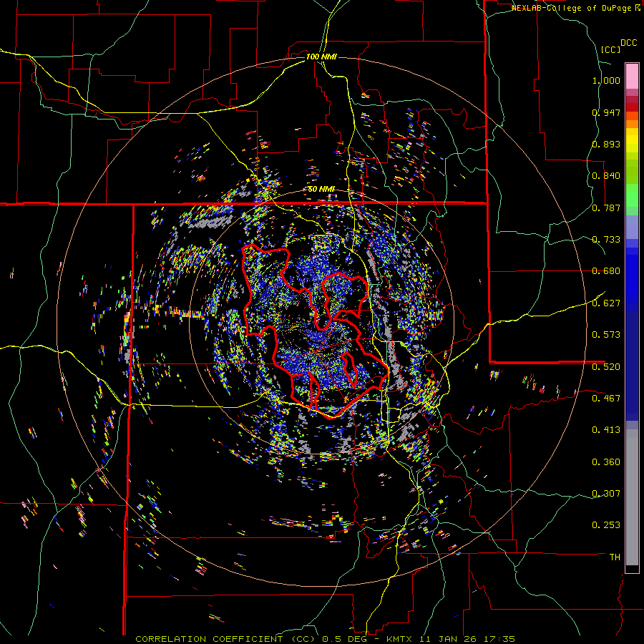
Task: Click the Correlation Coefficient caption at bottom
Action: point(325,639)
